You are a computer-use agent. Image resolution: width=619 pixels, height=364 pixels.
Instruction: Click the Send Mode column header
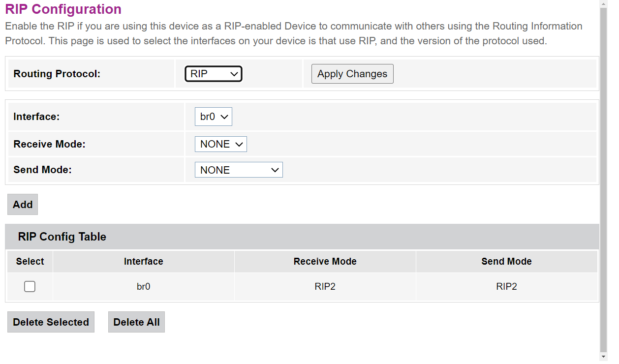click(x=506, y=262)
